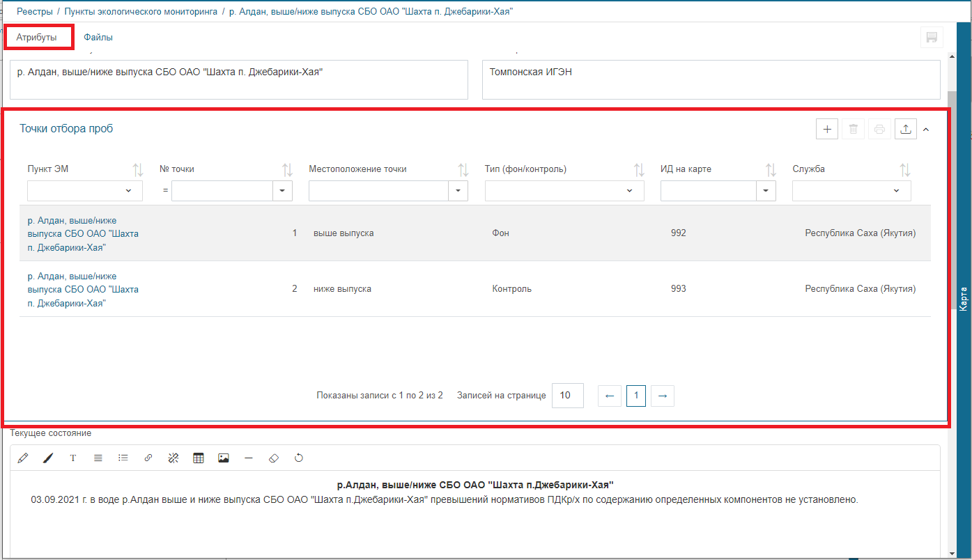Viewport: 972px width, 560px height.
Task: Add a new sampling point with plus icon
Action: click(827, 129)
